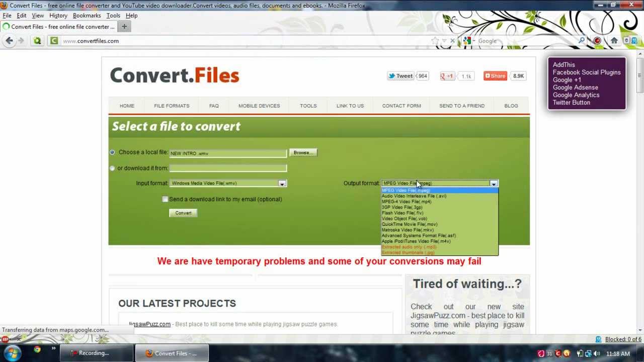The height and width of the screenshot is (362, 644).
Task: Open the Bookmarks menu
Action: [87, 16]
